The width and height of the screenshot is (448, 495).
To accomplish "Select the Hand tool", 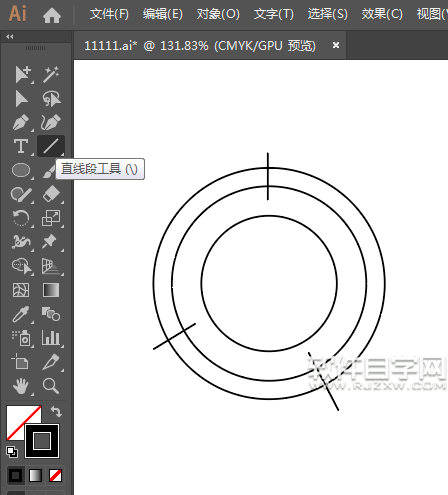I will coord(21,386).
